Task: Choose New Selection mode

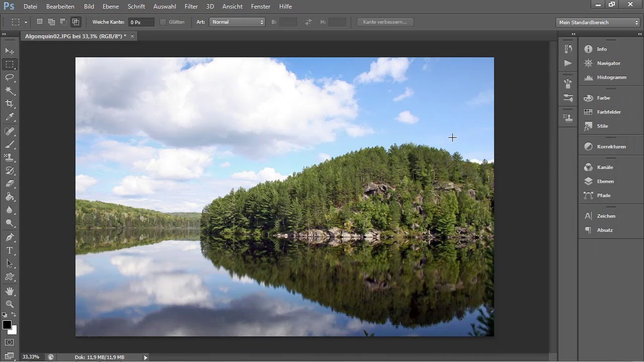Action: pos(40,22)
